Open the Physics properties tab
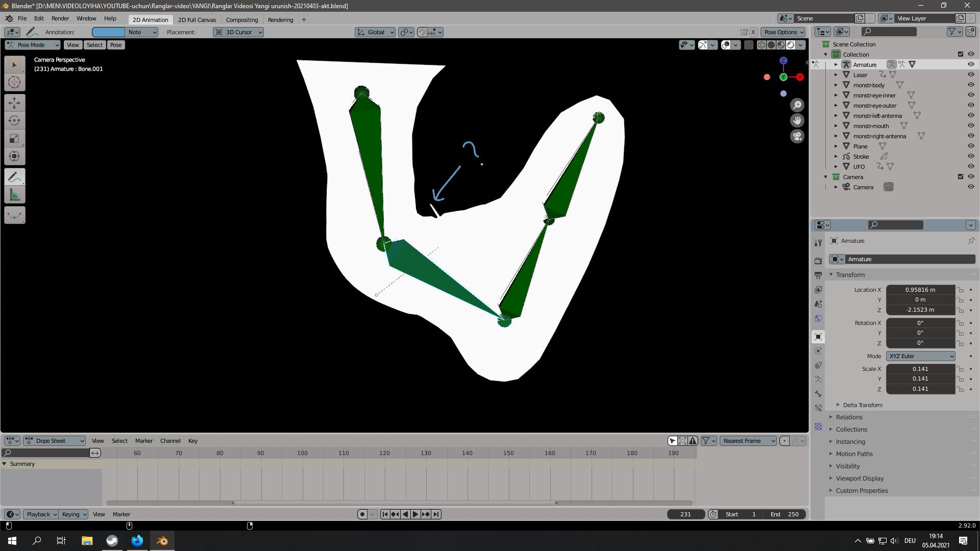Viewport: 980px width, 551px height. pyautogui.click(x=818, y=351)
